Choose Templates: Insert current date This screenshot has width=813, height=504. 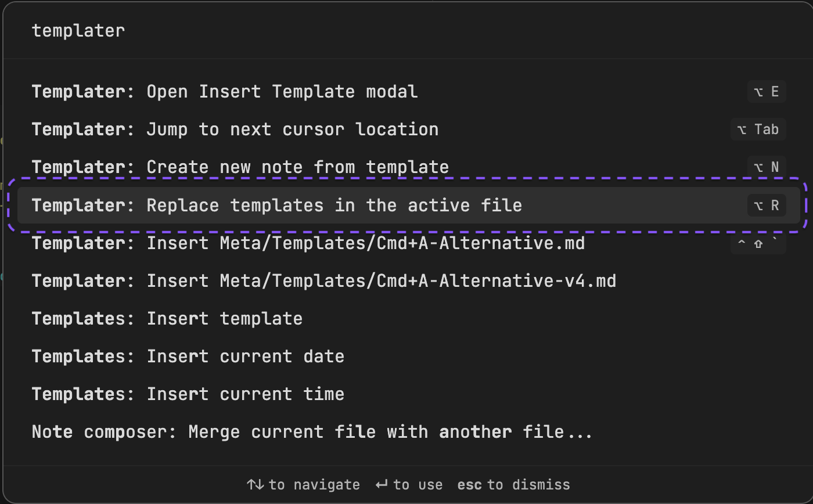(188, 356)
